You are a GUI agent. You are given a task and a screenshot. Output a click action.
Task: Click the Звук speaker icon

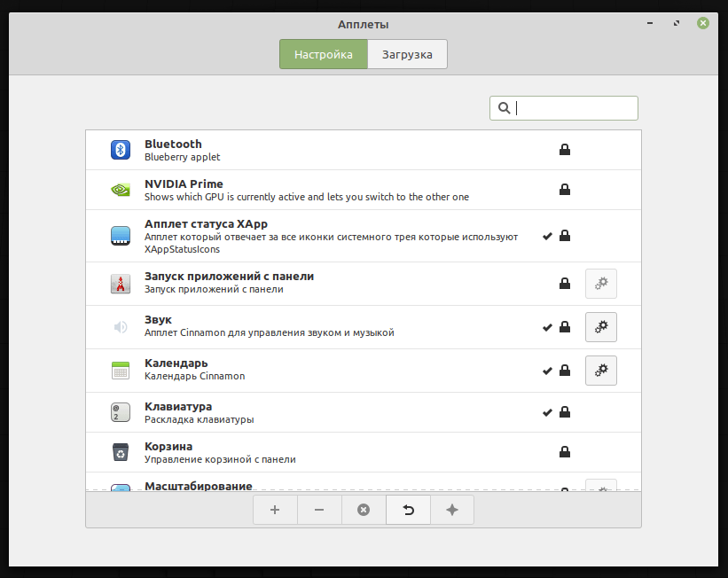pyautogui.click(x=121, y=327)
